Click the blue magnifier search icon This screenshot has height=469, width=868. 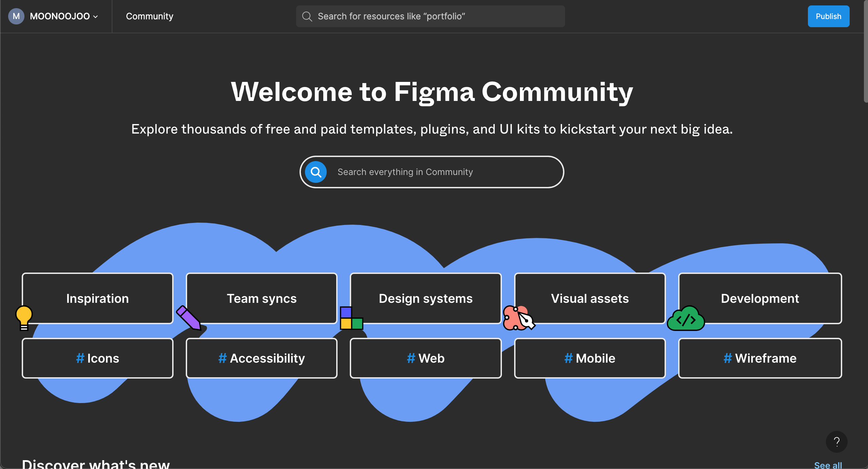(315, 172)
